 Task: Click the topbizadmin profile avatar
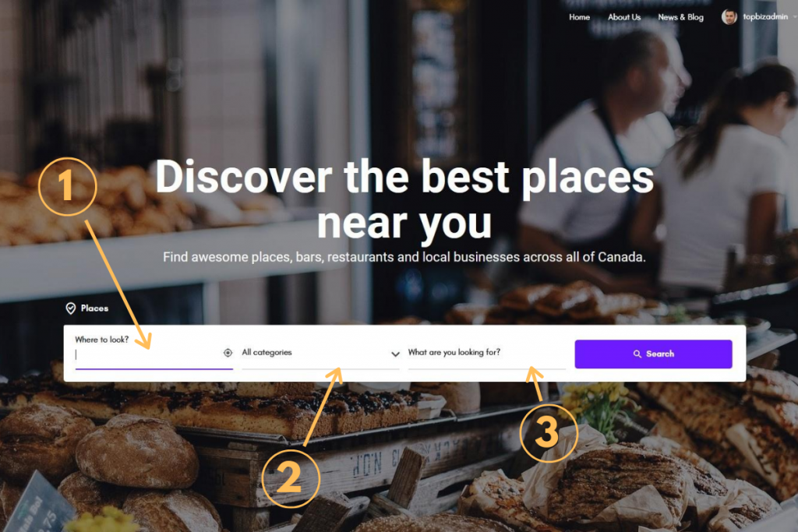[729, 17]
